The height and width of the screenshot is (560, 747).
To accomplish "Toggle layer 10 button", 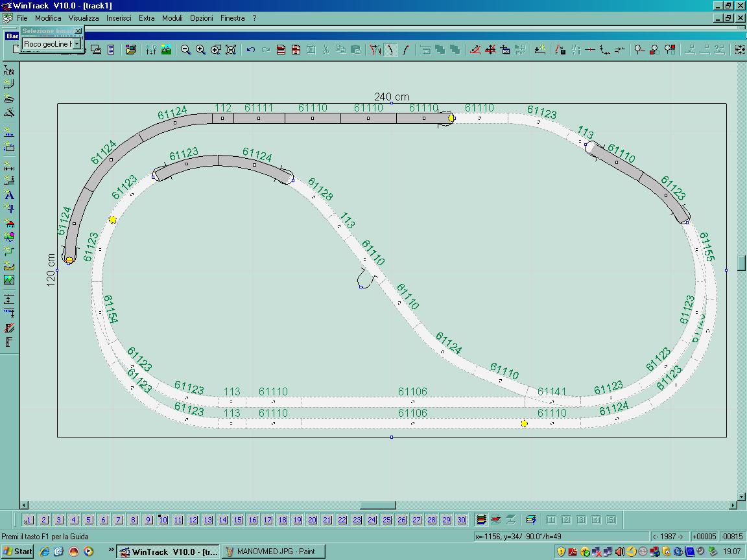I will point(163,520).
